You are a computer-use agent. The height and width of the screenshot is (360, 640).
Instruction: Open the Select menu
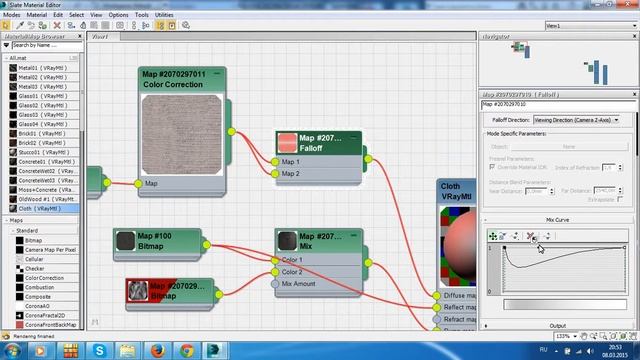click(76, 15)
